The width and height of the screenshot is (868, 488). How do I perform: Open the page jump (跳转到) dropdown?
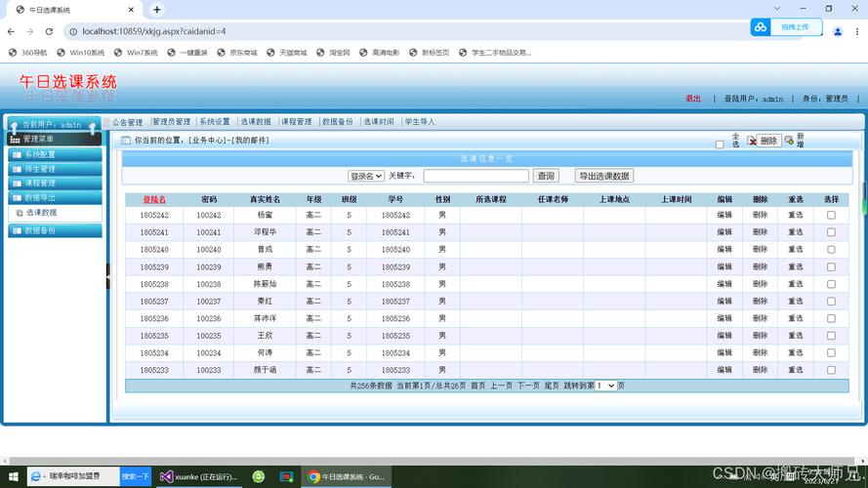pyautogui.click(x=606, y=386)
